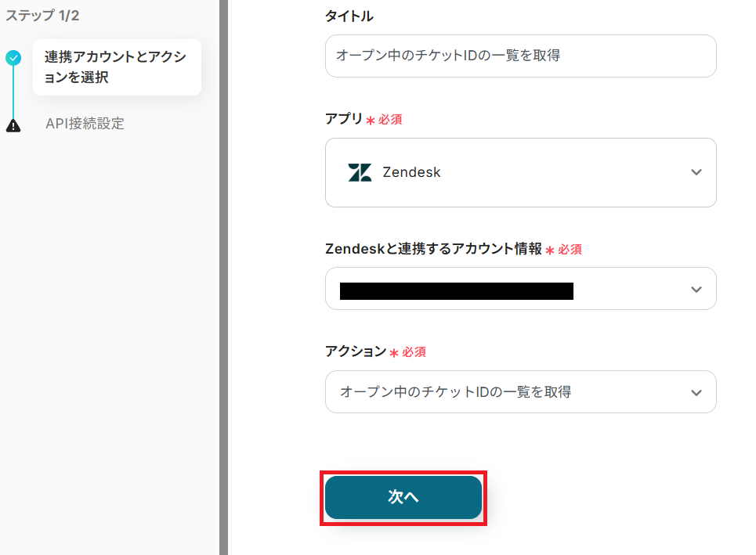Click the Zendesk logo icon
756x555 pixels.
tap(360, 172)
